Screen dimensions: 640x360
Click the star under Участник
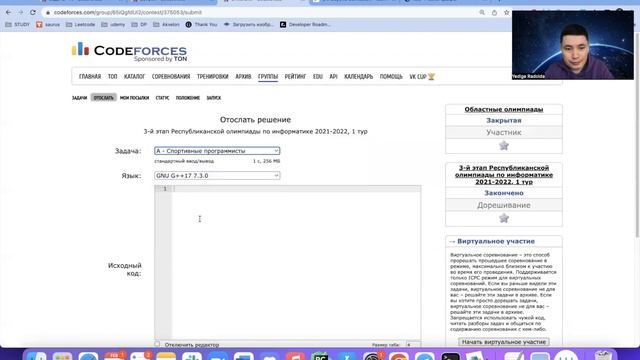[x=504, y=146]
